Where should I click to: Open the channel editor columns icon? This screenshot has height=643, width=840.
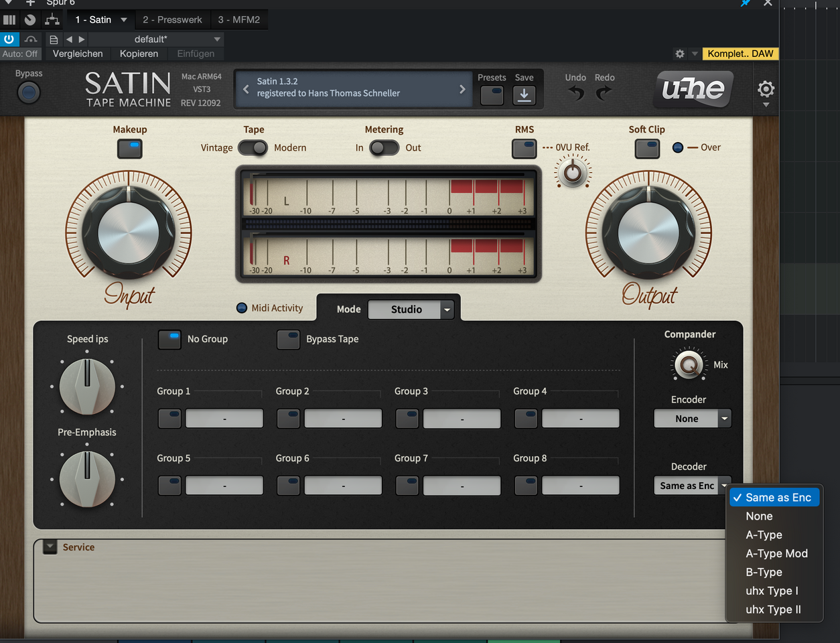point(9,19)
